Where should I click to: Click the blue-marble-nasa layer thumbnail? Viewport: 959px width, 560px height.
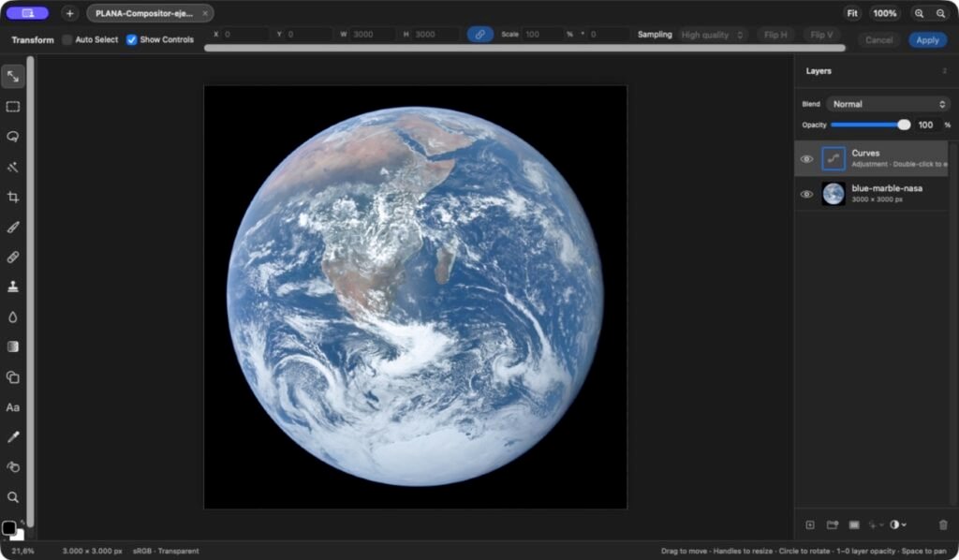pyautogui.click(x=833, y=195)
